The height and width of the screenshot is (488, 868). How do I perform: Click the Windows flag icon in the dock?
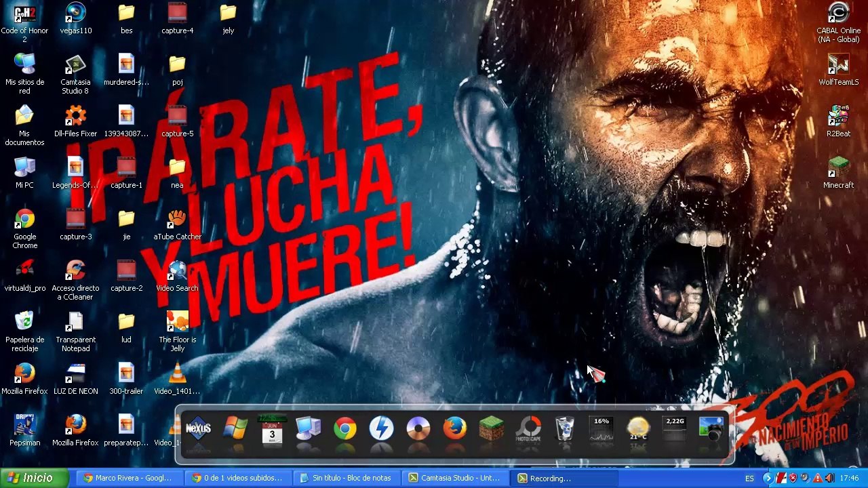coord(235,429)
